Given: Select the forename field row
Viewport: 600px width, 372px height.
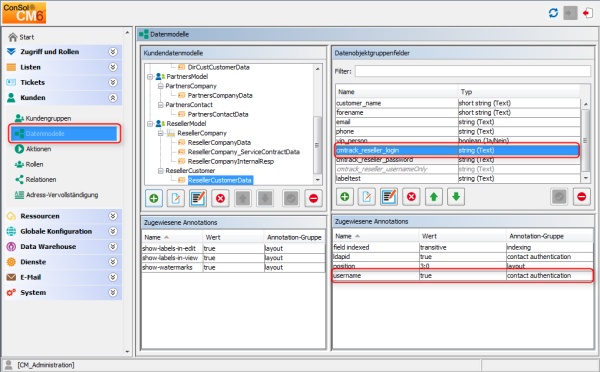Looking at the screenshot, I should 458,113.
